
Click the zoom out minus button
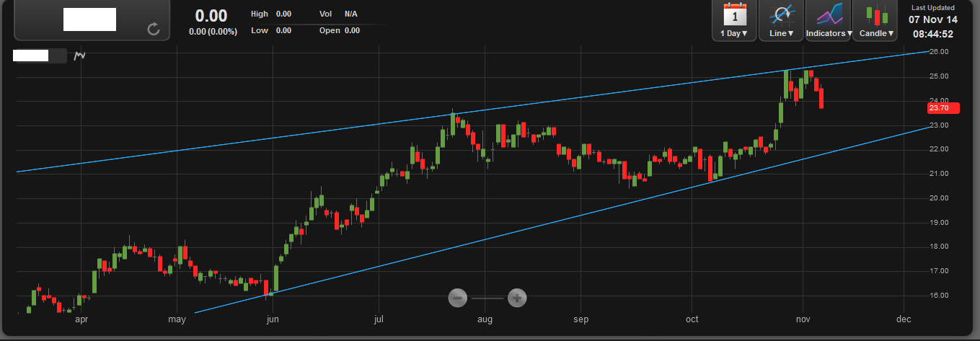457,297
